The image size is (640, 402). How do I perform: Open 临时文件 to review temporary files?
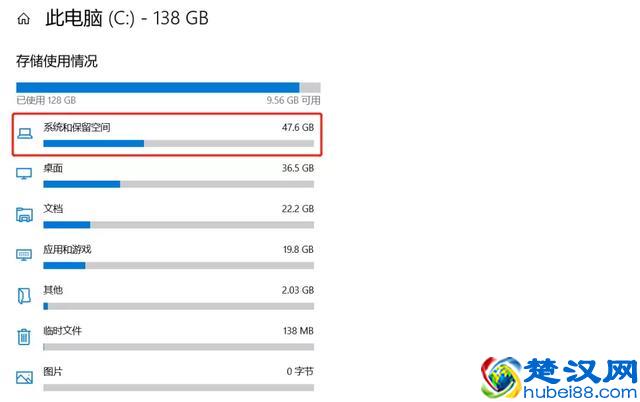[63, 330]
